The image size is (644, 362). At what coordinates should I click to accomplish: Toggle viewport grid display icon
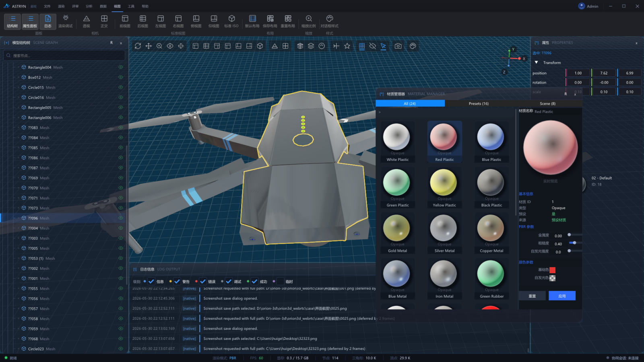click(362, 46)
